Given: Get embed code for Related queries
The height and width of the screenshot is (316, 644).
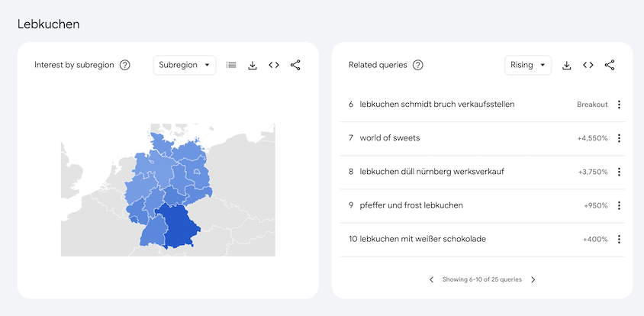Looking at the screenshot, I should pyautogui.click(x=588, y=65).
